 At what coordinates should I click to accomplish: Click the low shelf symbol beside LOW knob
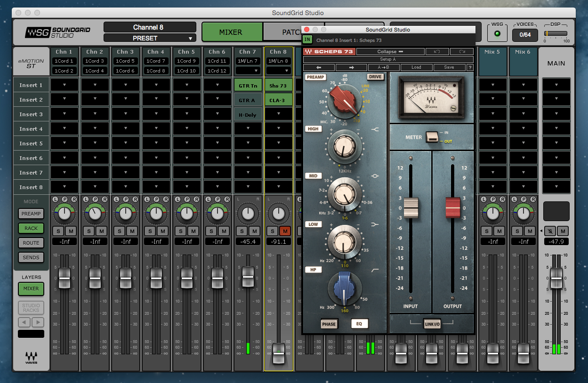375,224
